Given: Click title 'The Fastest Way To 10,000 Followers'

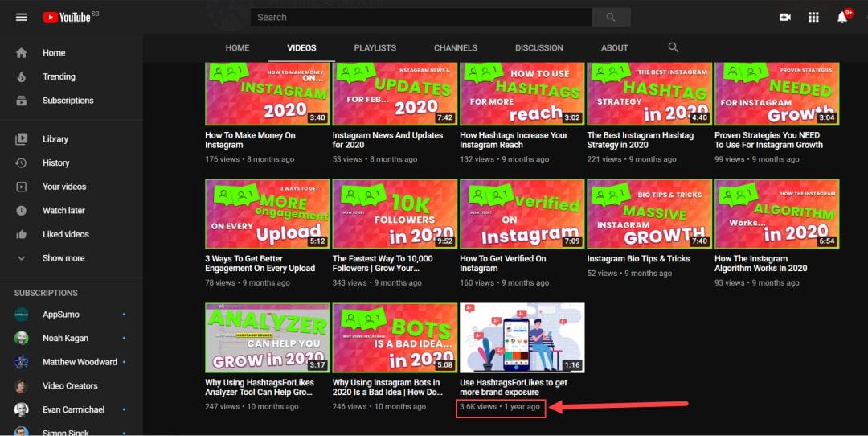Looking at the screenshot, I should (383, 264).
